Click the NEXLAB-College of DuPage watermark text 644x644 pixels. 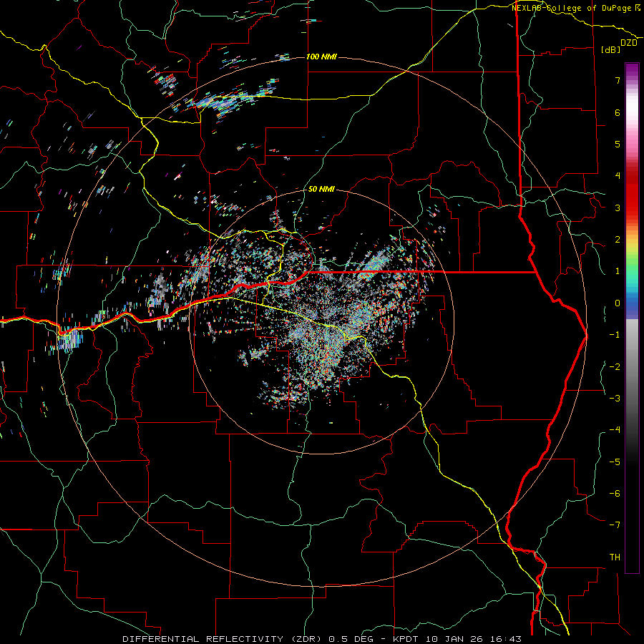[576, 8]
